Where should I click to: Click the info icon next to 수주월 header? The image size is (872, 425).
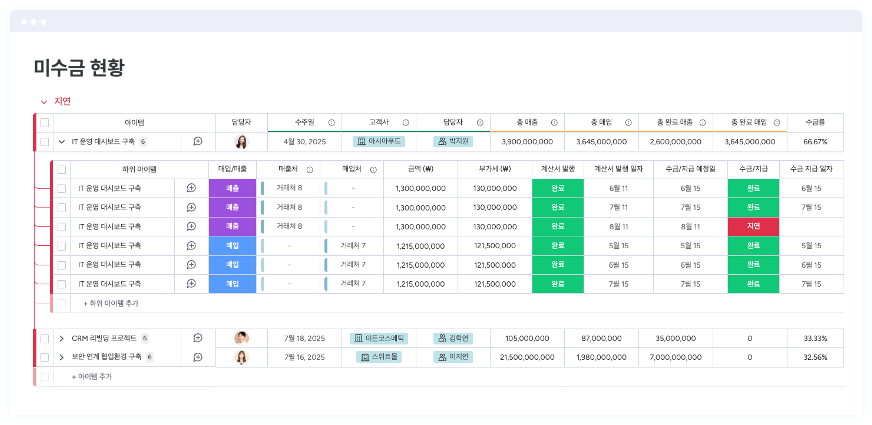click(331, 122)
